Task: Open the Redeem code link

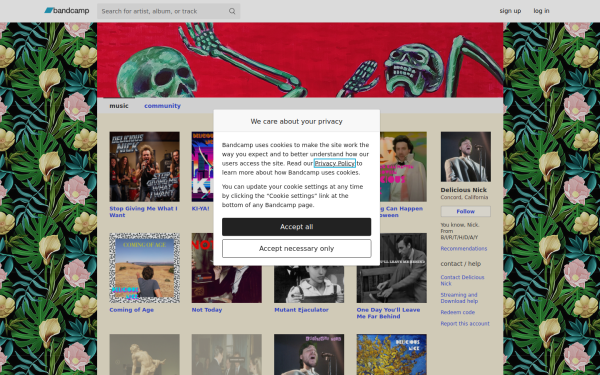Action: pos(457,312)
